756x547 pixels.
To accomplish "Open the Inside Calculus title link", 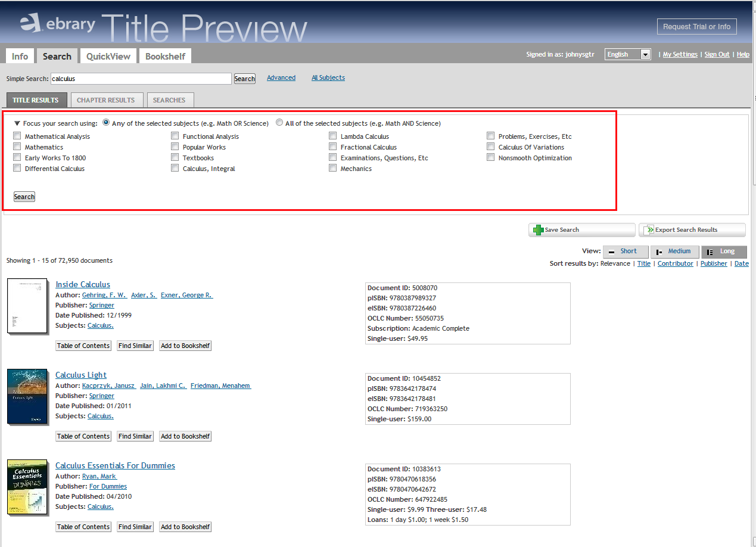I will tap(83, 284).
